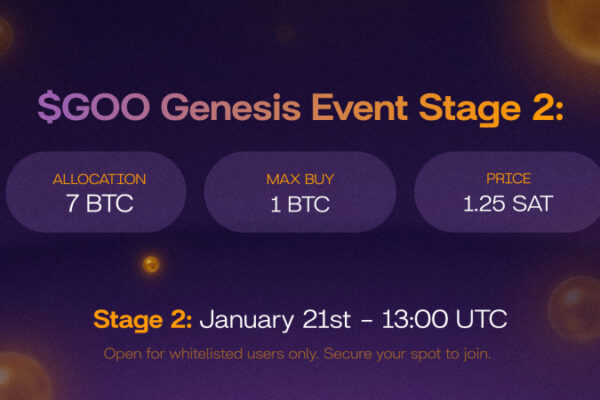Click the golden glow at the top-left edge
Image resolution: width=600 pixels, height=400 pixels.
coord(5,37)
